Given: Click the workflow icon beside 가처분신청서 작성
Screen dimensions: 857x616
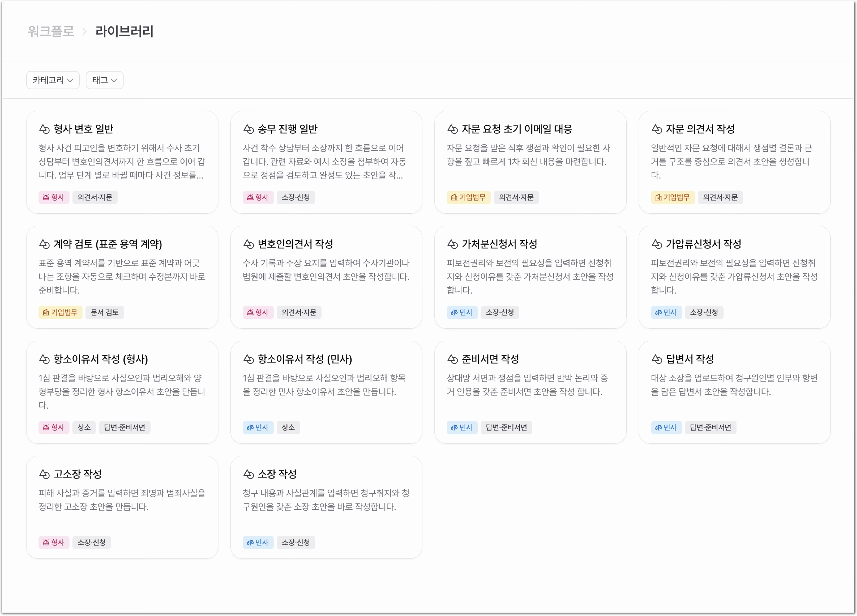Looking at the screenshot, I should 452,244.
